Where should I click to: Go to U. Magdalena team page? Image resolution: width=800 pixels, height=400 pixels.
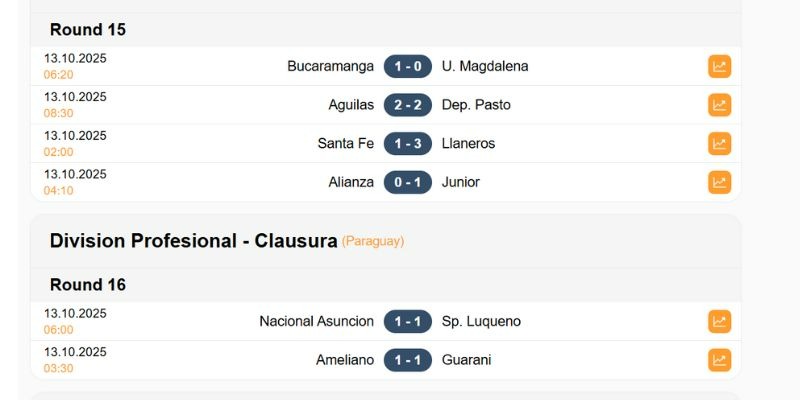coord(485,67)
